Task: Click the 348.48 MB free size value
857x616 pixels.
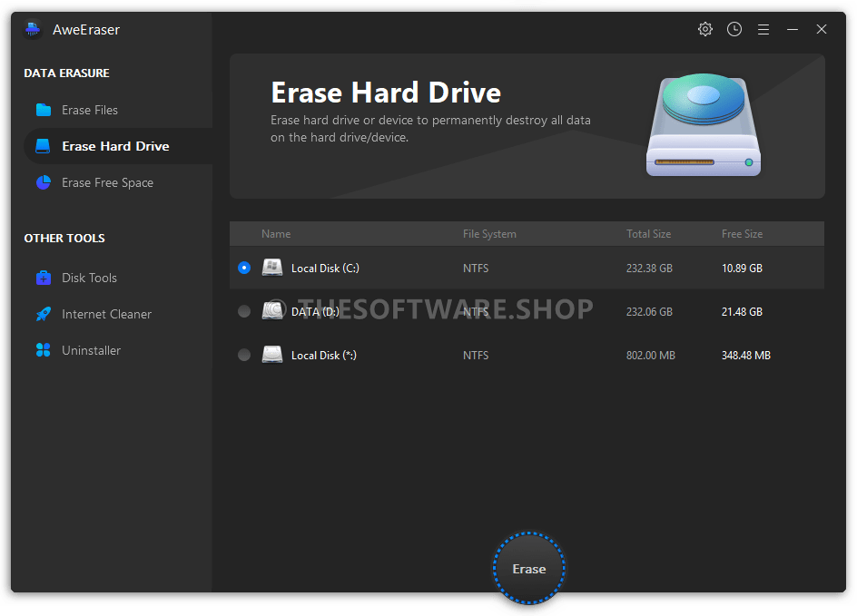Action: coord(746,355)
